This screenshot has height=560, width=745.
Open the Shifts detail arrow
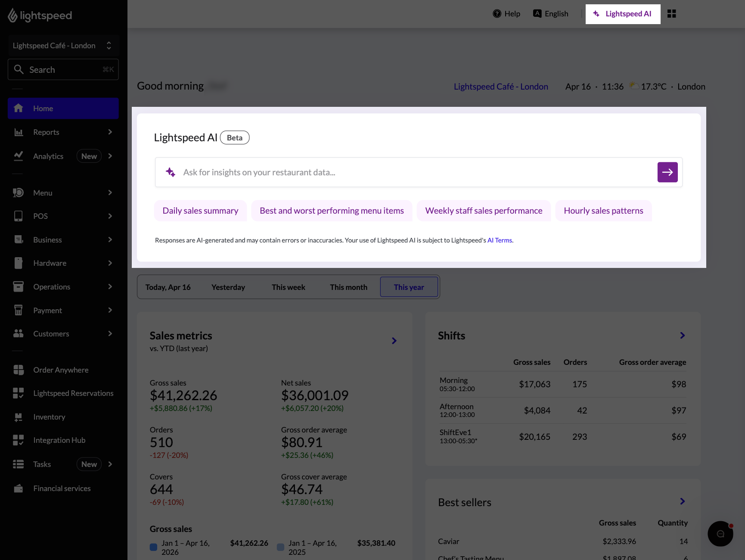tap(682, 335)
